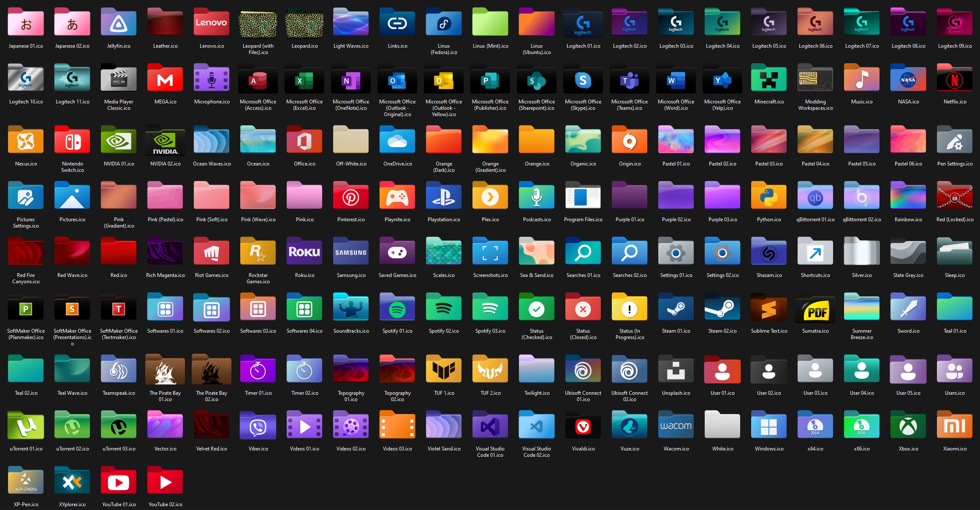The image size is (980, 510).
Task: Select the Python.ico folder icon
Action: (x=768, y=197)
